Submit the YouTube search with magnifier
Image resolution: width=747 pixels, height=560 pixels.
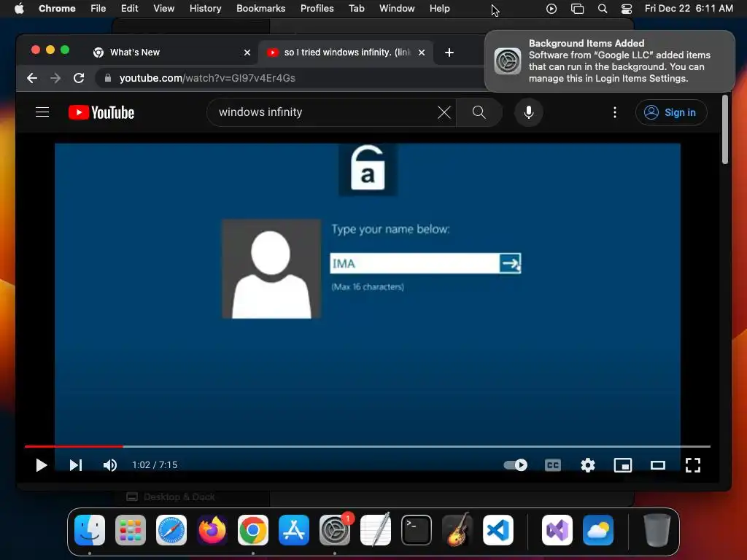click(479, 112)
